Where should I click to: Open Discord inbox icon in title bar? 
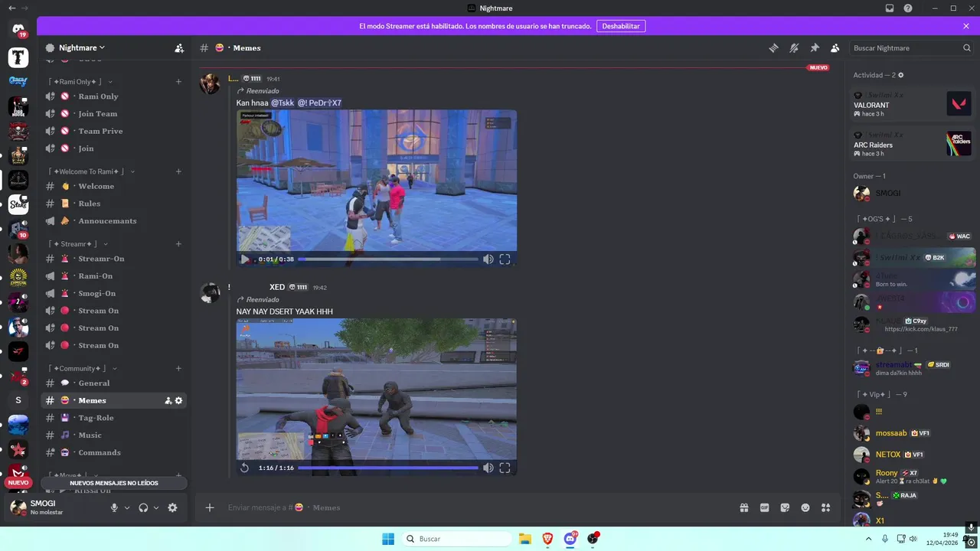pyautogui.click(x=890, y=8)
